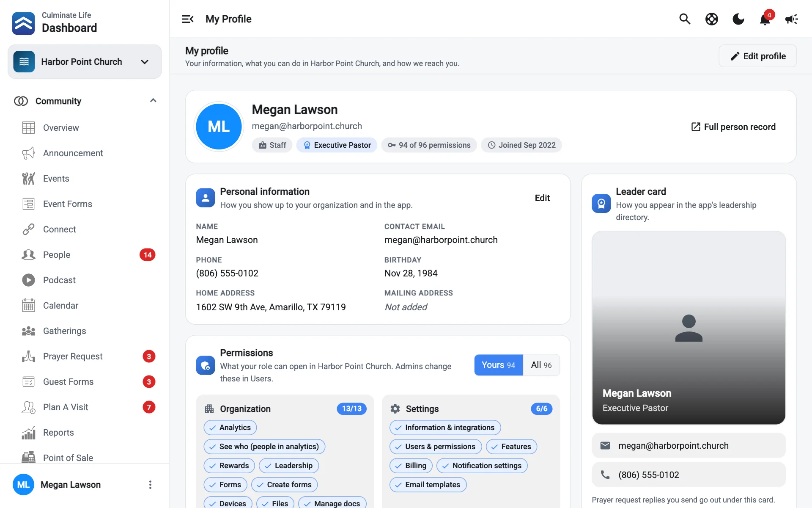Click Edit on Personal information card
The height and width of the screenshot is (508, 812).
(x=542, y=198)
